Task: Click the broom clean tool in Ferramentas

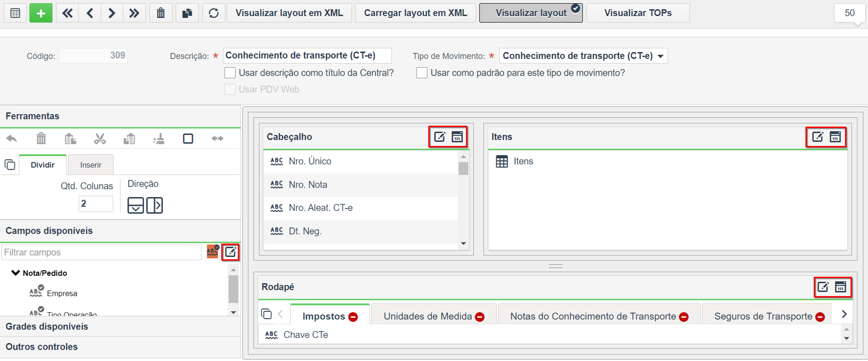Action: pyautogui.click(x=159, y=138)
